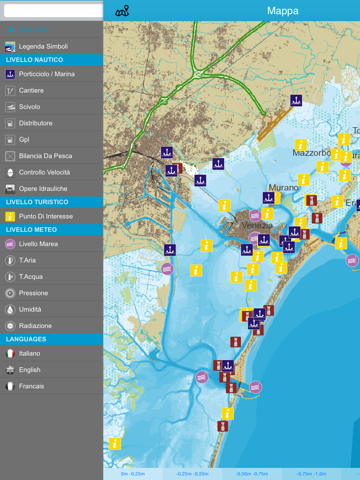The height and width of the screenshot is (480, 360).
Task: Click the search field at top left
Action: [x=53, y=11]
